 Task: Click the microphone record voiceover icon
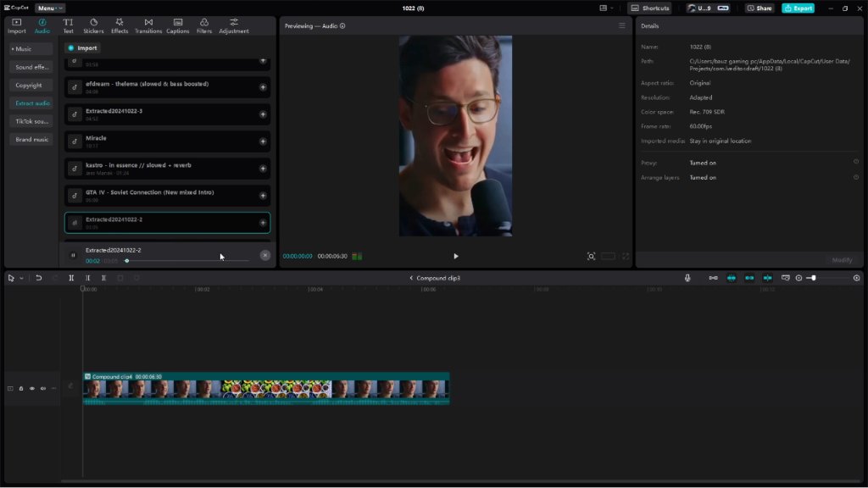[687, 278]
